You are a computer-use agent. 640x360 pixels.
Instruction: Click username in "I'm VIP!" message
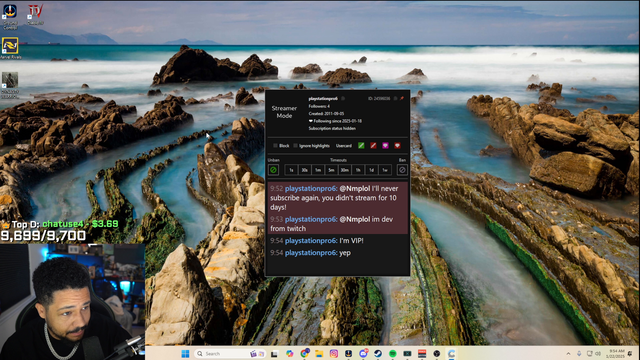[311, 241]
